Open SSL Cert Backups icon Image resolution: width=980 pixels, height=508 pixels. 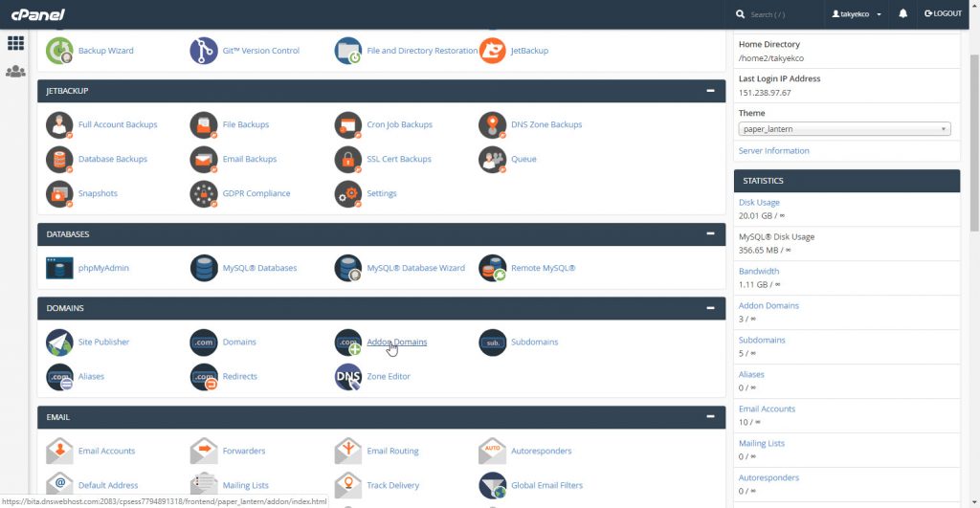348,160
